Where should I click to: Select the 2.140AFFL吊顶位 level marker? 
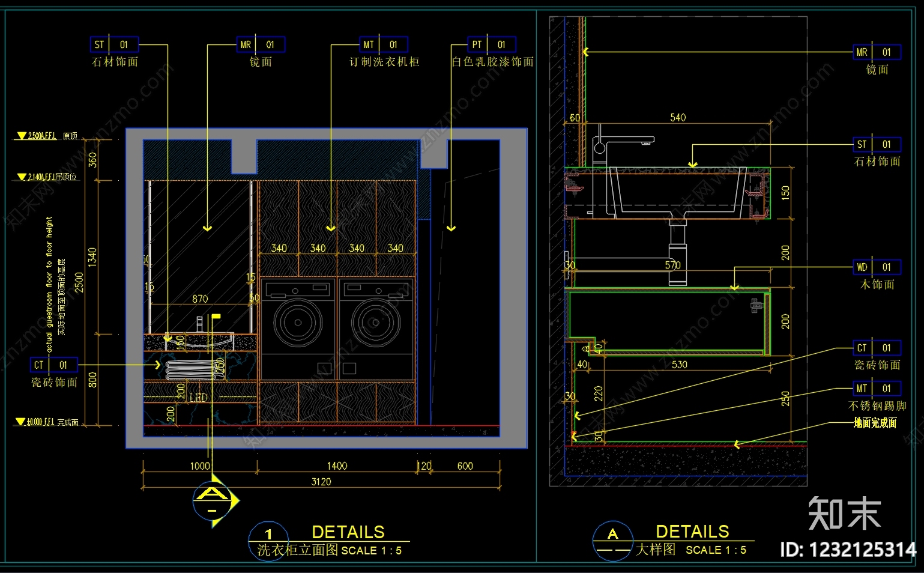(47, 177)
